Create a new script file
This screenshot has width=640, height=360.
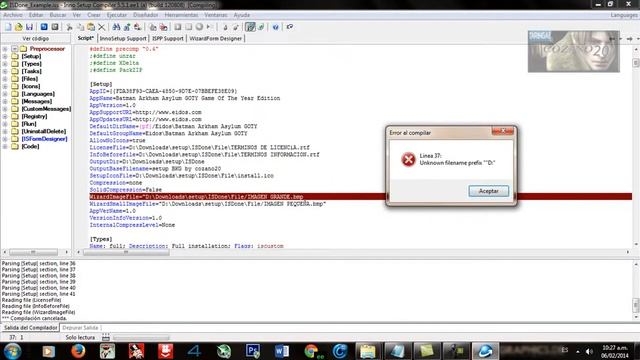click(x=8, y=27)
